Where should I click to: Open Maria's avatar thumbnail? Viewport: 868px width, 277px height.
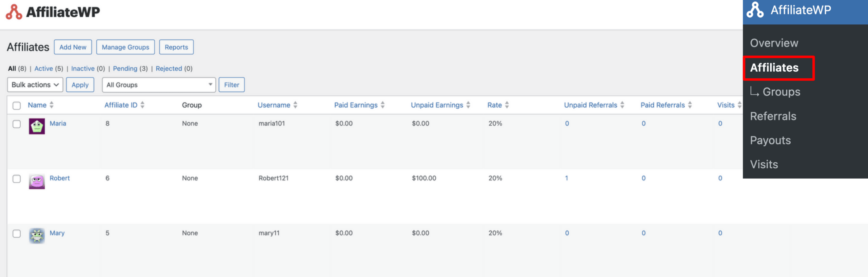coord(37,126)
